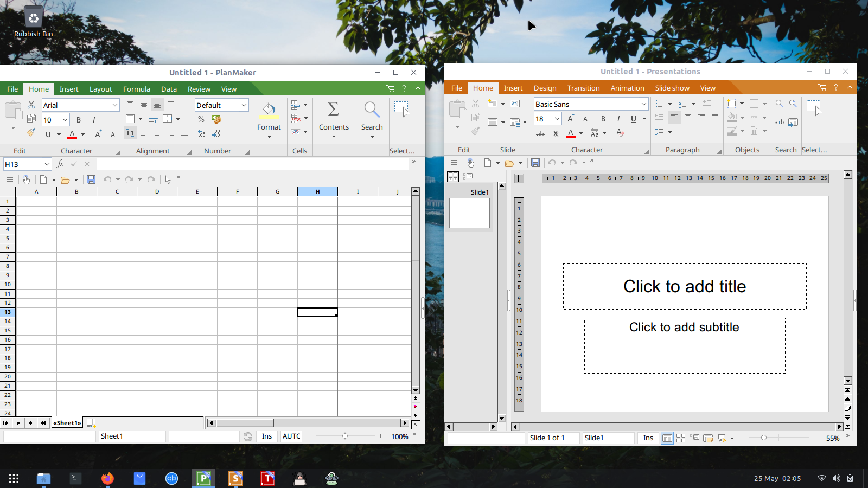Save the PlanMaker document with floppy icon
The width and height of the screenshot is (868, 488).
[91, 179]
